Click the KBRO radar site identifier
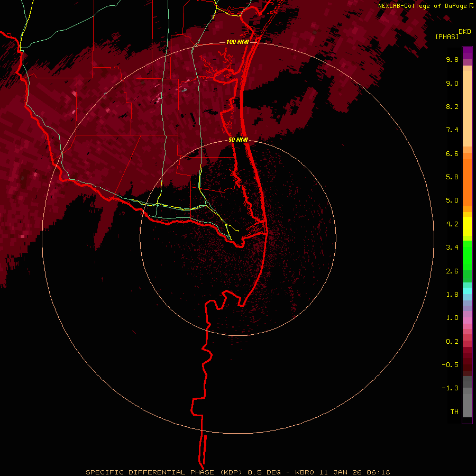This screenshot has width=476, height=476. (305, 472)
